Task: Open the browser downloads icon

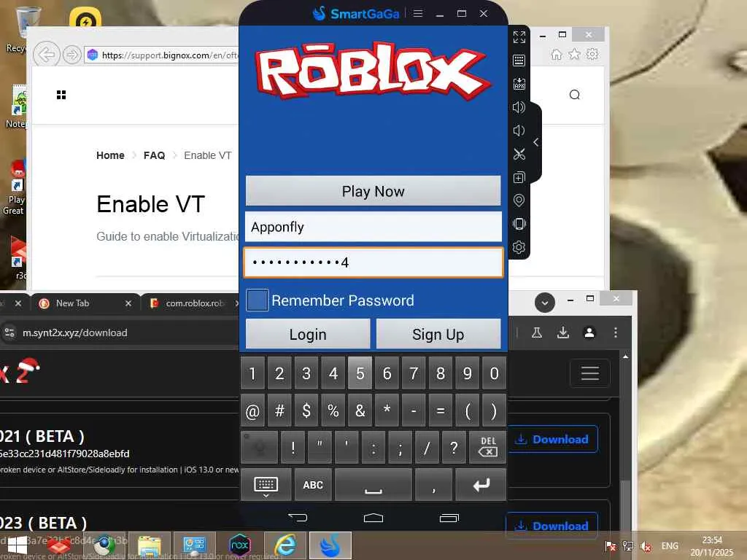Action: (563, 332)
